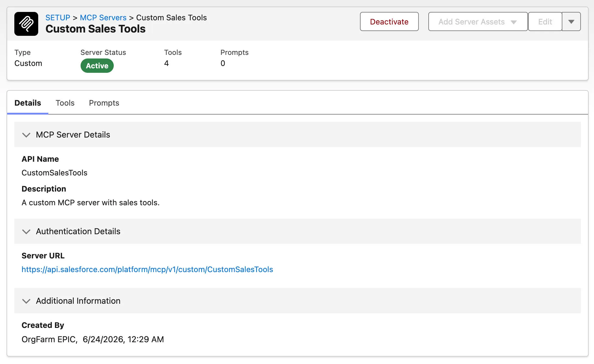Click the Created By field label
594x364 pixels.
coord(43,325)
